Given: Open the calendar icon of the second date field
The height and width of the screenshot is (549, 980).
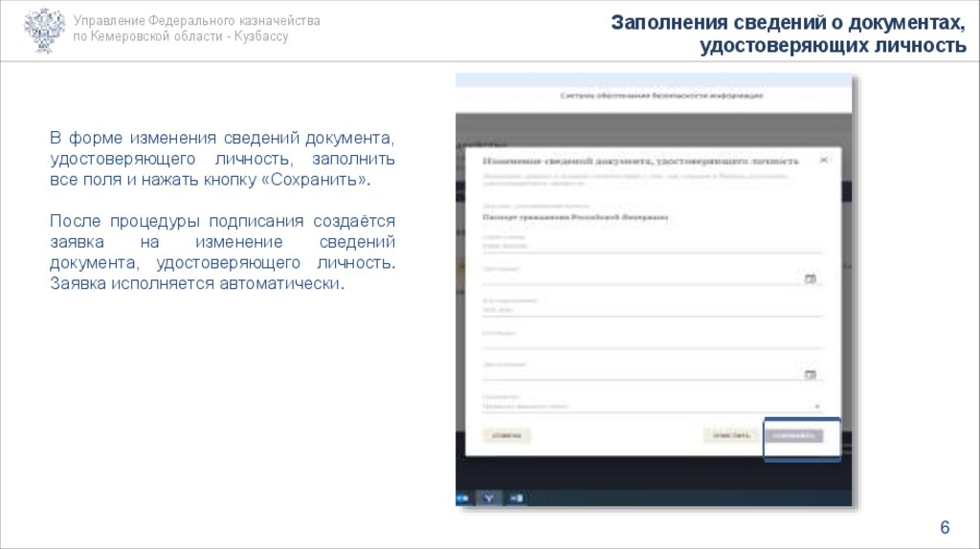Looking at the screenshot, I should click(x=810, y=375).
